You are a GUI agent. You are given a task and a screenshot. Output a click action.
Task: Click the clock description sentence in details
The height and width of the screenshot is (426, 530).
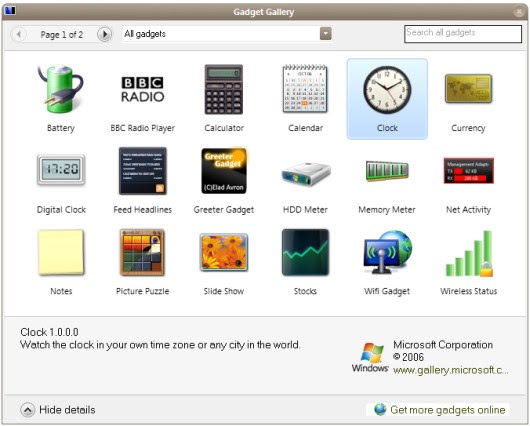(160, 345)
